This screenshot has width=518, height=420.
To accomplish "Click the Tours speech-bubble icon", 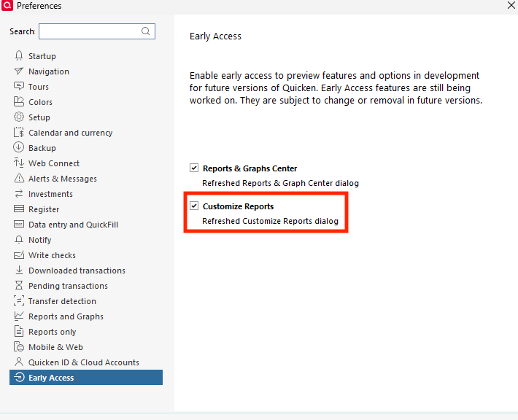I will coord(19,86).
